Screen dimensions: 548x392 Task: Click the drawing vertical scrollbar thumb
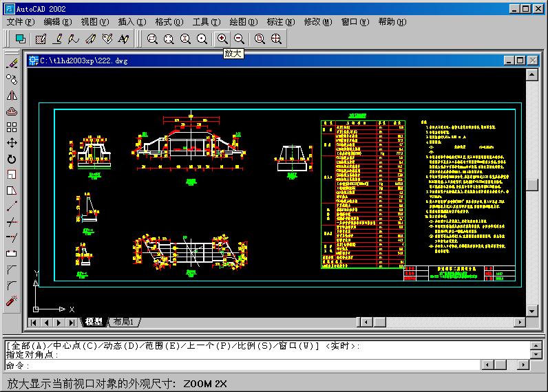pos(531,185)
